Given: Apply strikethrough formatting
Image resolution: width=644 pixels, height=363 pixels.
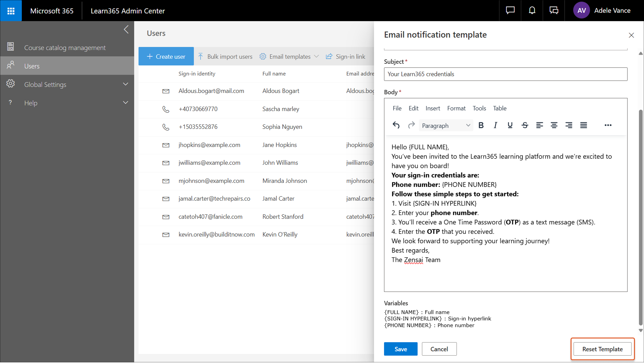Looking at the screenshot, I should point(525,125).
